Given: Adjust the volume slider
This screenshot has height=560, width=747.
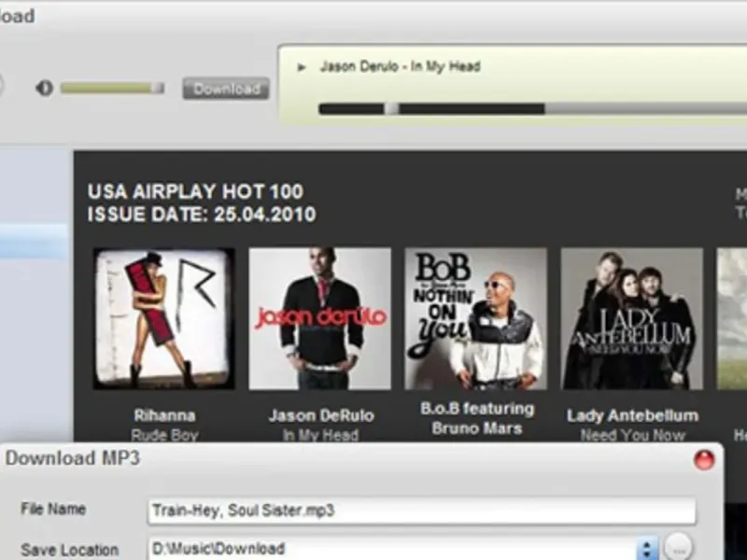Looking at the screenshot, I should (x=112, y=89).
